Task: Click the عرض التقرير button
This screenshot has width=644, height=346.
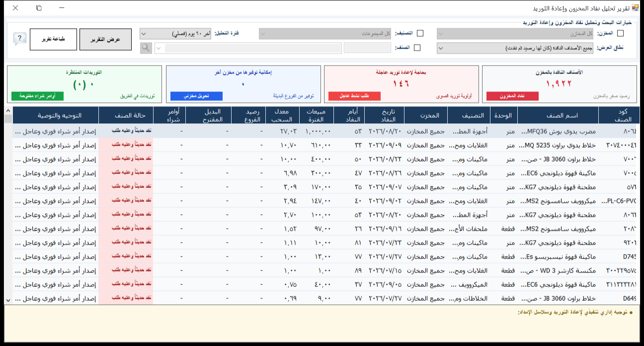Action: click(x=105, y=39)
